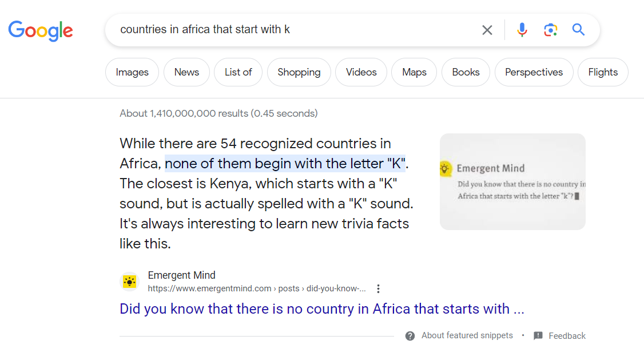
Task: Switch to the News filter tab
Action: (186, 72)
